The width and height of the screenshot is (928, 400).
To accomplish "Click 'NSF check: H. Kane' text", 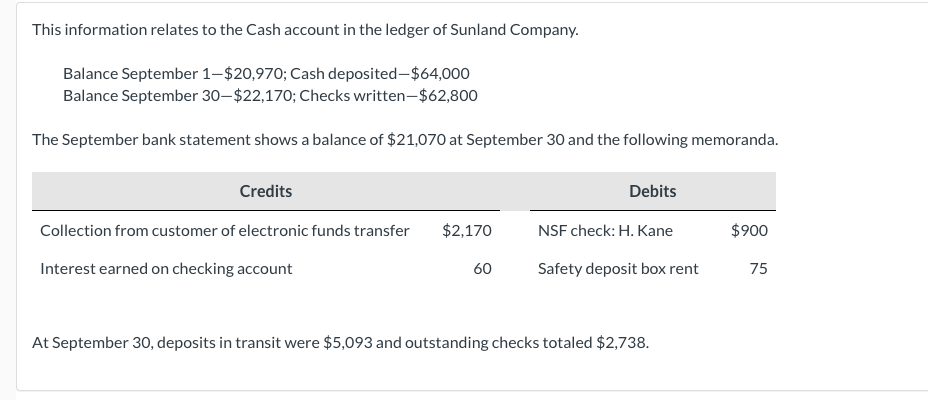I will tap(605, 231).
